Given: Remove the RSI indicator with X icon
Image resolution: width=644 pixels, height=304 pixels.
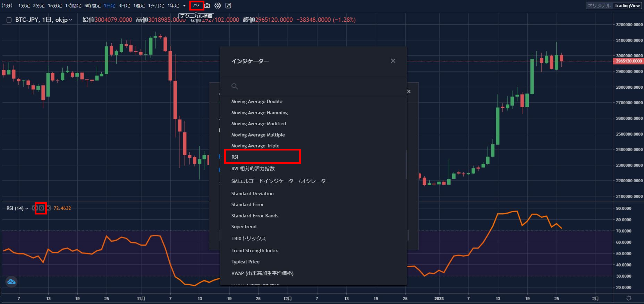Looking at the screenshot, I should [x=48, y=208].
